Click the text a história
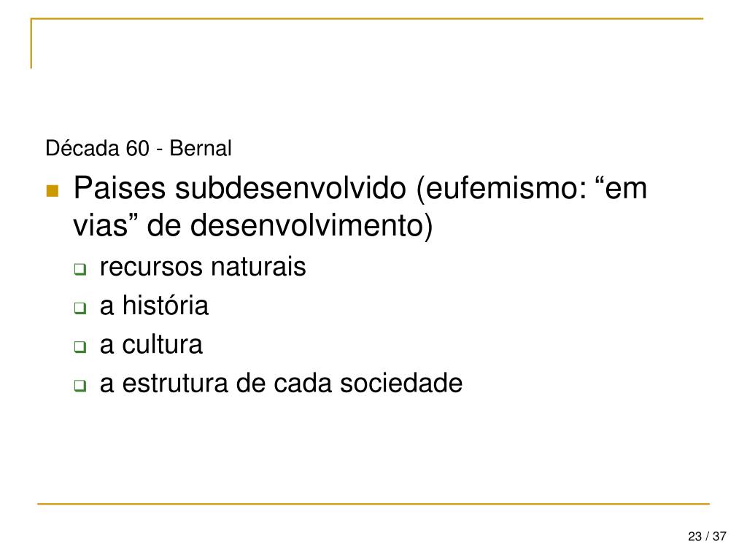Screen dimensions: 747x560 (x=155, y=306)
